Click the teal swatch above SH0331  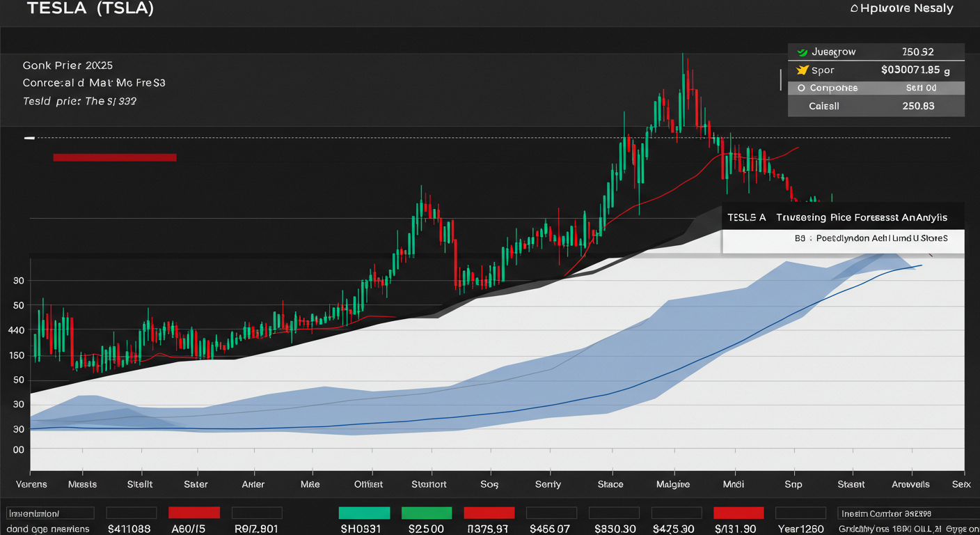click(x=364, y=513)
